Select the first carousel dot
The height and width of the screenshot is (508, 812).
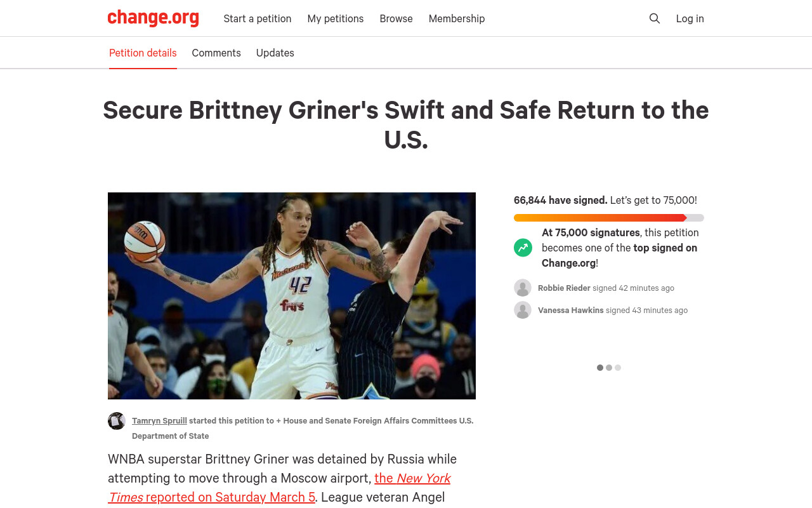[600, 368]
